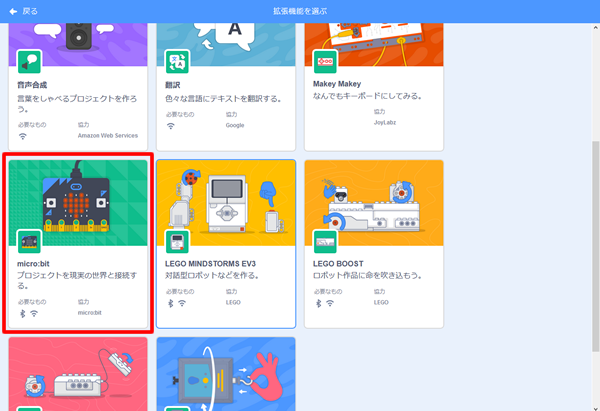Click Bluetooth icon on EV3 card
The image size is (600, 411).
pyautogui.click(x=171, y=303)
